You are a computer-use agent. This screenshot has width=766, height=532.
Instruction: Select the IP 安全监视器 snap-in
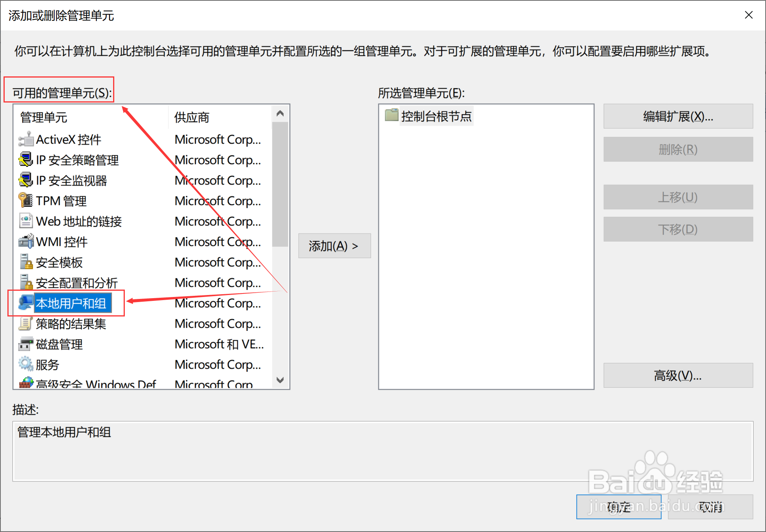[x=71, y=180]
